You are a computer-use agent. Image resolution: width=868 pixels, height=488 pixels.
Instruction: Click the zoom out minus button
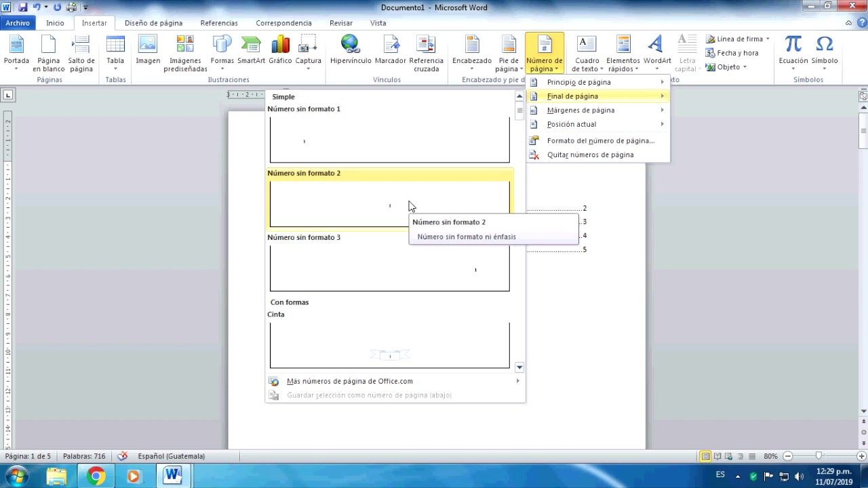pyautogui.click(x=788, y=456)
